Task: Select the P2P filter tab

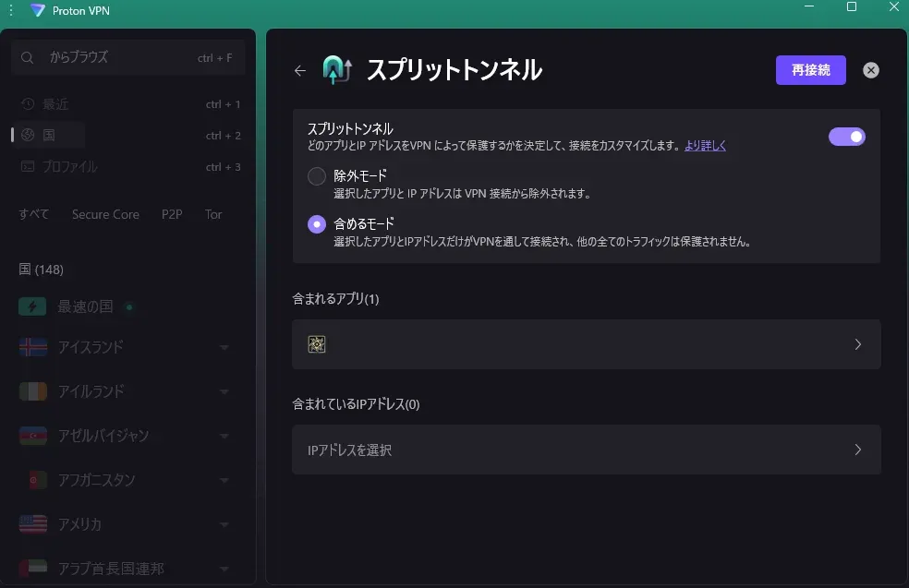Action: coord(172,214)
